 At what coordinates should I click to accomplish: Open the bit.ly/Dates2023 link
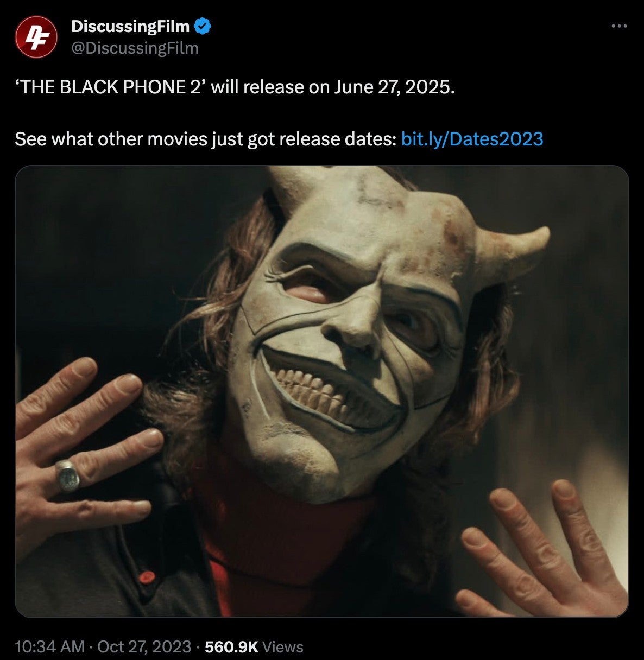(471, 139)
